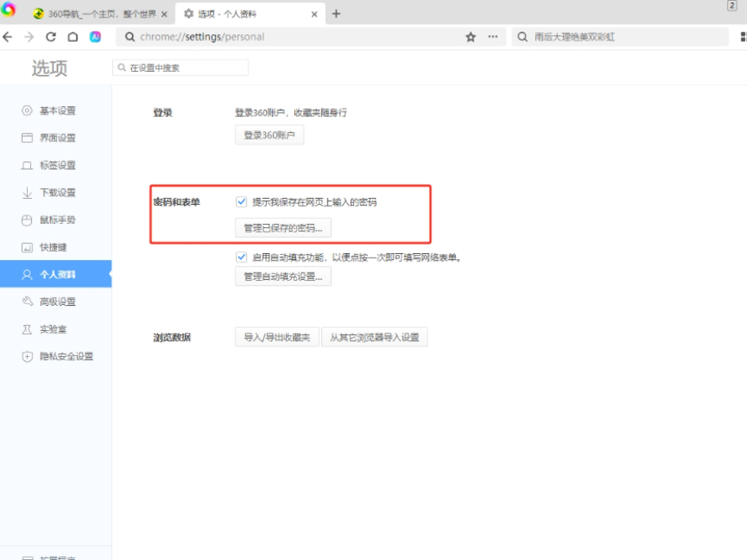Go to 标签设置 section
The height and width of the screenshot is (560, 747).
coord(56,165)
